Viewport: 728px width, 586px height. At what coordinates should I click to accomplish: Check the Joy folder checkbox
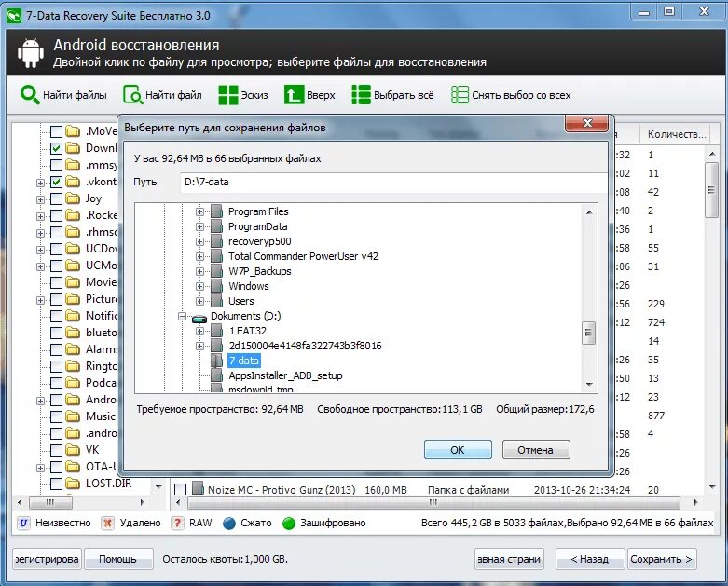pos(56,198)
